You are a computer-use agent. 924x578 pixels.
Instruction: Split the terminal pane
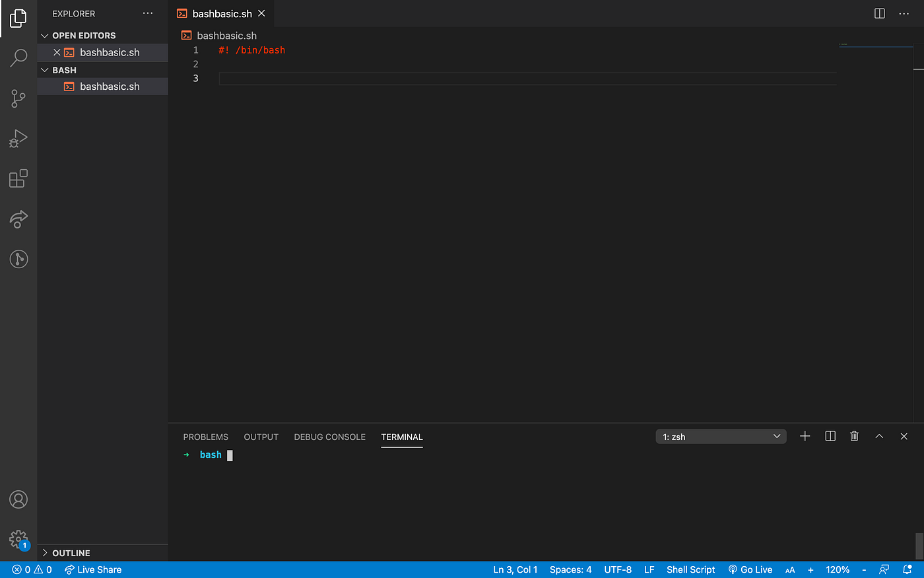pos(830,436)
